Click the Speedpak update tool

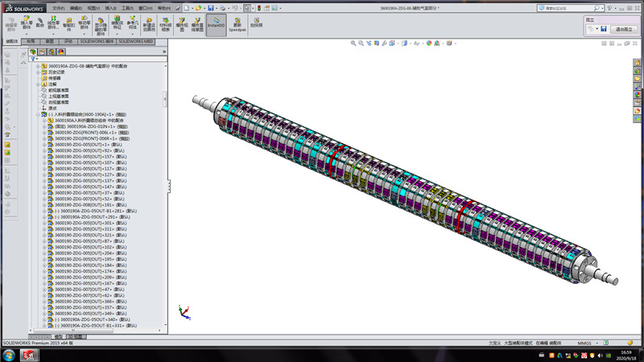pyautogui.click(x=237, y=25)
